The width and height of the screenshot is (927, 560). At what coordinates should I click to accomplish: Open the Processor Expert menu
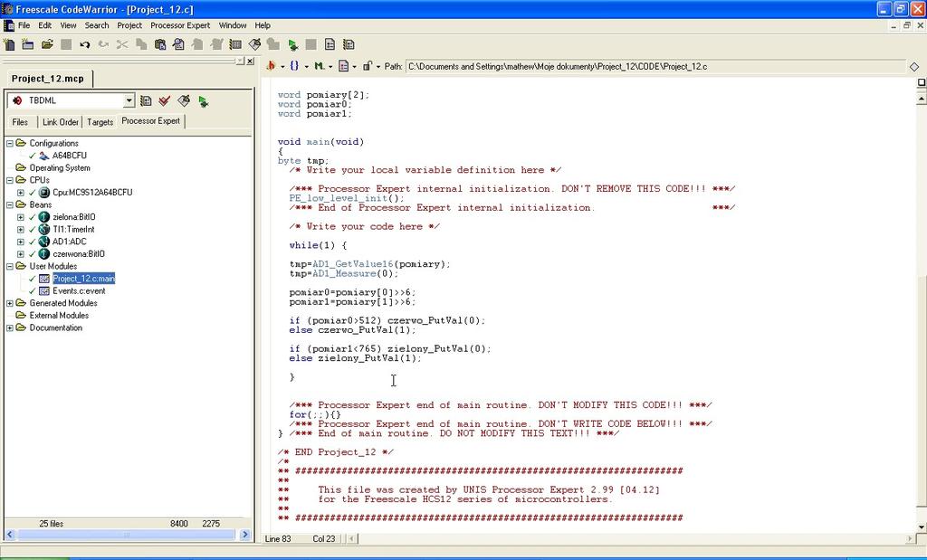pyautogui.click(x=180, y=25)
